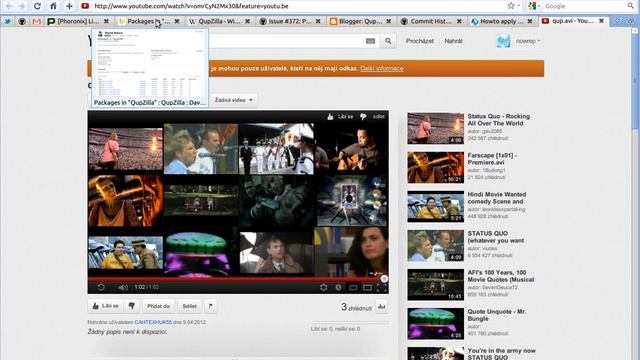
Task: Open the pinned Twitter tab
Action: [x=8, y=21]
